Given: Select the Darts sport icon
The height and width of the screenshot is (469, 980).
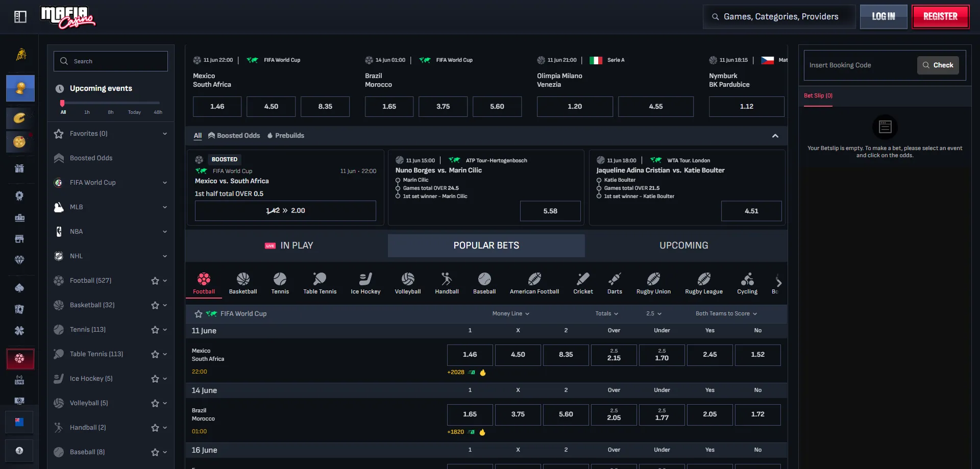Looking at the screenshot, I should click(615, 283).
